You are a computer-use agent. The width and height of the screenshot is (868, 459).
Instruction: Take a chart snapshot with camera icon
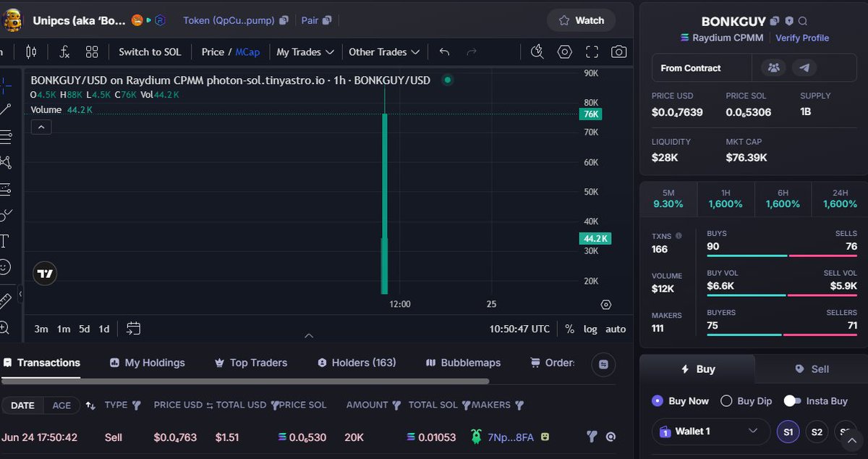[x=618, y=52]
